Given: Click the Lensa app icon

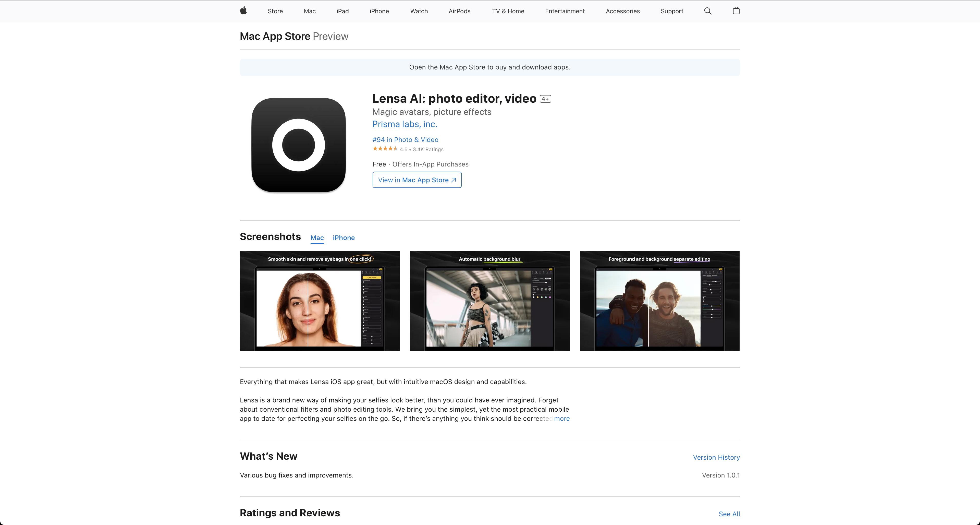Looking at the screenshot, I should (x=299, y=145).
